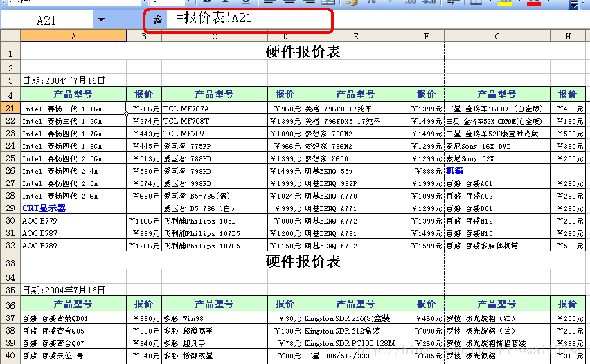Click 报价 header in column B row 4

tap(144, 94)
